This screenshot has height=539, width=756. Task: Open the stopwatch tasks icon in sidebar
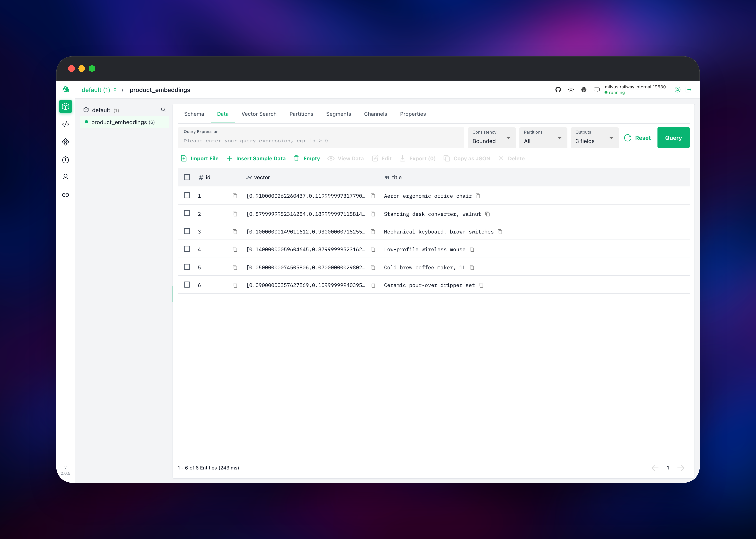click(65, 160)
